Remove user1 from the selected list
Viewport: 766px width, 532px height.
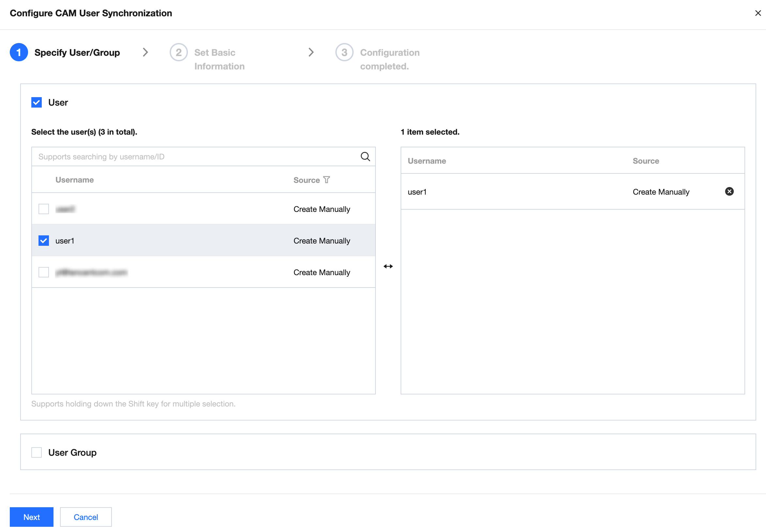pyautogui.click(x=729, y=191)
